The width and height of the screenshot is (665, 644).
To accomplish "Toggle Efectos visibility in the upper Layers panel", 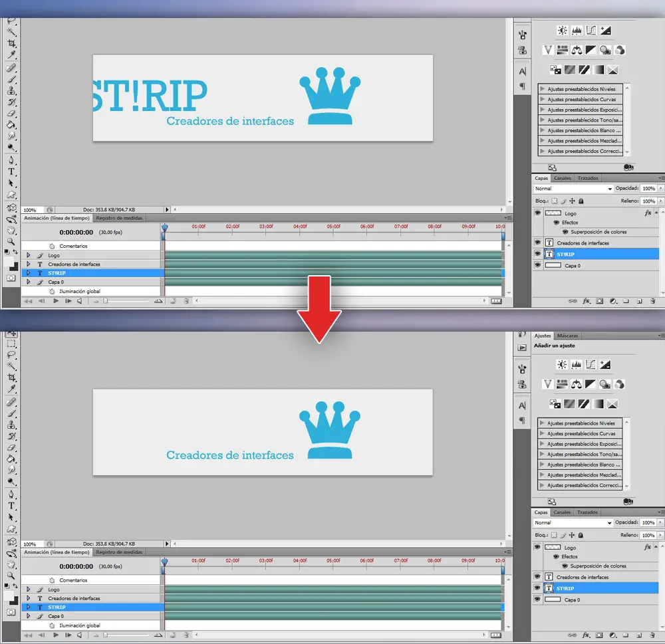I will 557,222.
